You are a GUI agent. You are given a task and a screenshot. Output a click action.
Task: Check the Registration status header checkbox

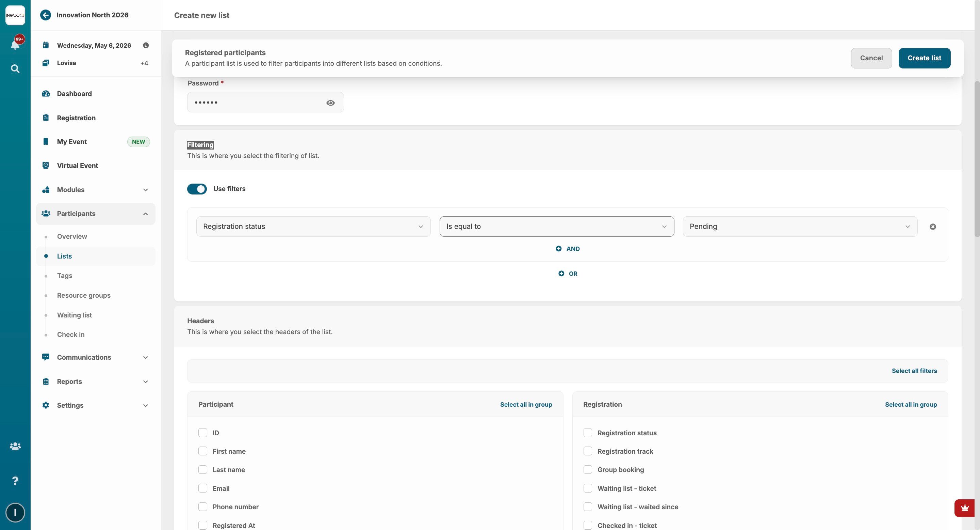[588, 433]
